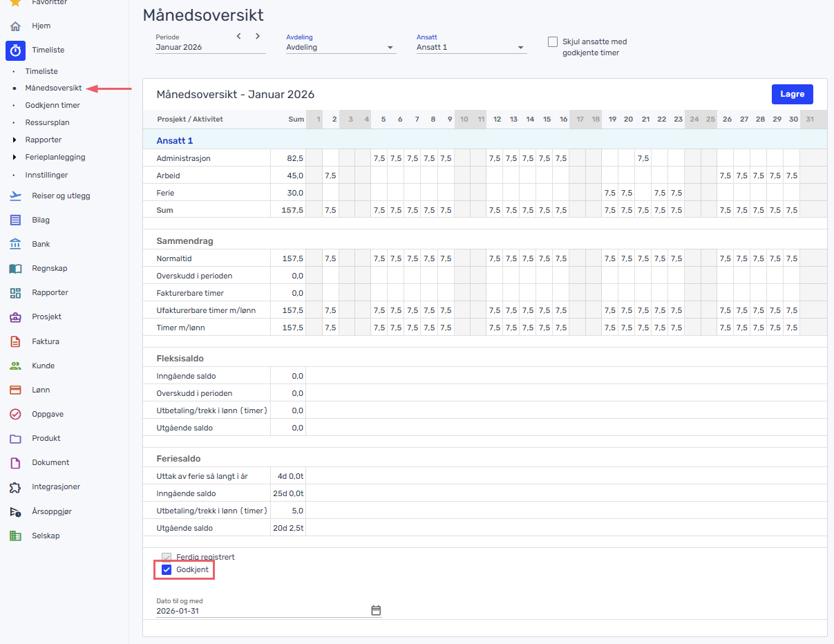Open the Regnskap book icon
The height and width of the screenshot is (644, 834).
[15, 268]
